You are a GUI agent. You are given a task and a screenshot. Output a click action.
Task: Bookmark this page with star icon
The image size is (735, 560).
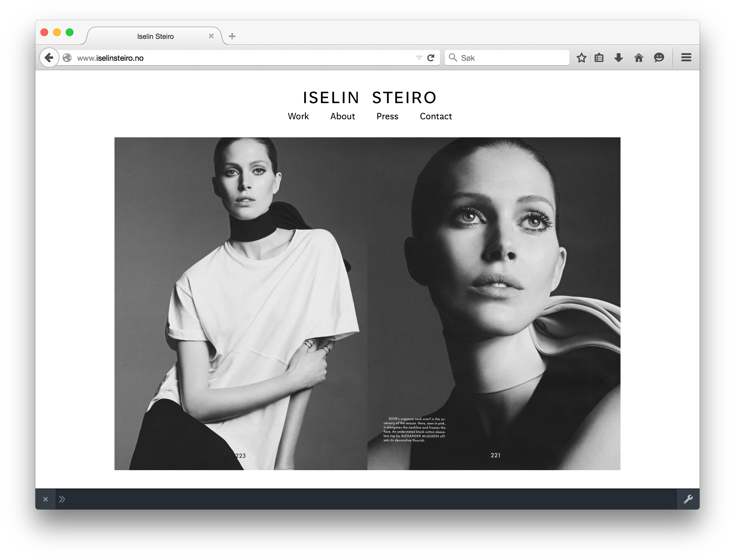click(581, 58)
